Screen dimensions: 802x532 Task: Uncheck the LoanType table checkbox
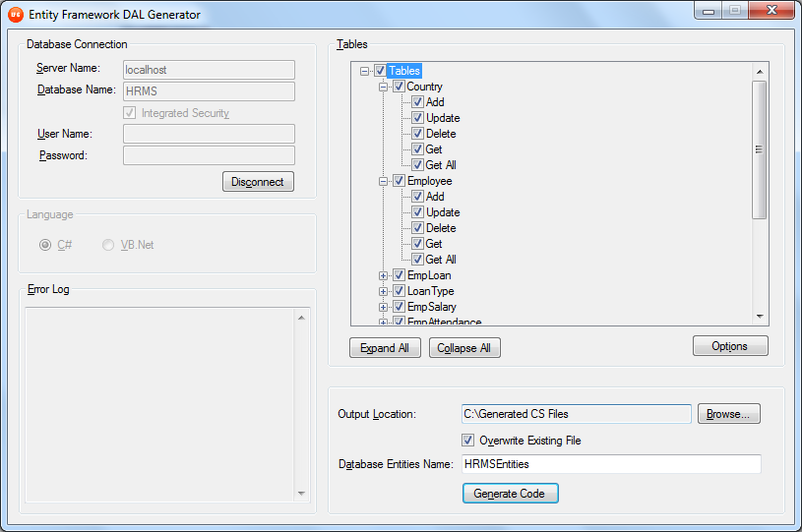[x=399, y=291]
